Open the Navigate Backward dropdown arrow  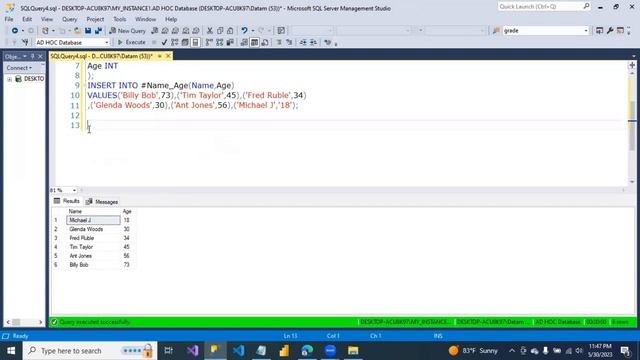point(22,31)
